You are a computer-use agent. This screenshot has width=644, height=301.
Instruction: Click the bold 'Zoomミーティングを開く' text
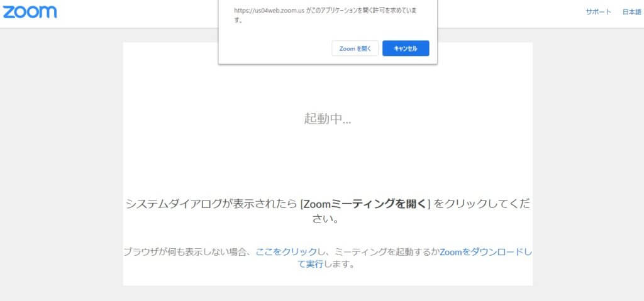click(365, 204)
